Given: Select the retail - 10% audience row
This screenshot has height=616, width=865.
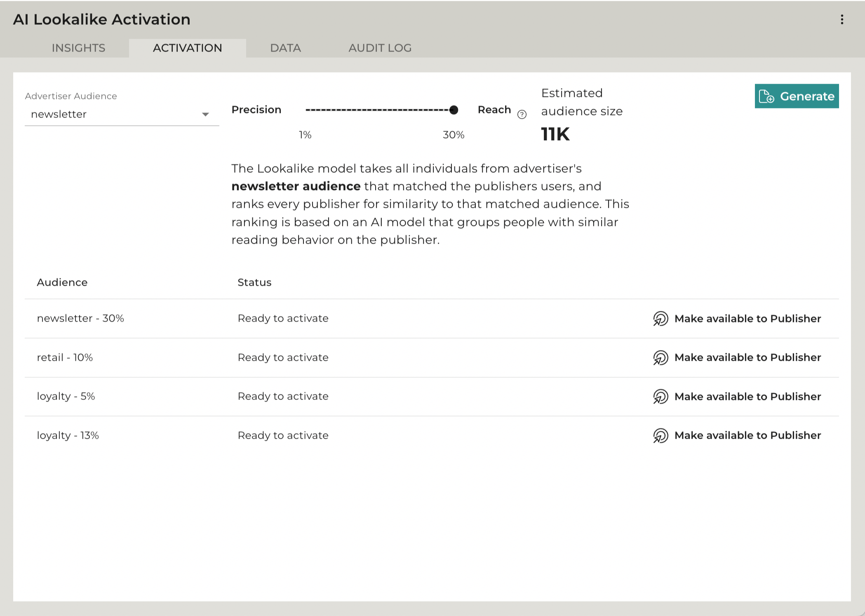Looking at the screenshot, I should tap(432, 357).
